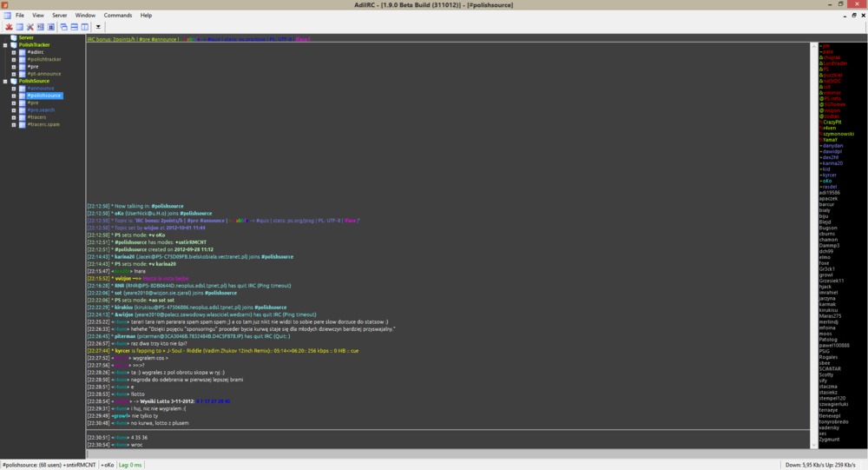Click the server list icon in toolbar

[x=19, y=27]
